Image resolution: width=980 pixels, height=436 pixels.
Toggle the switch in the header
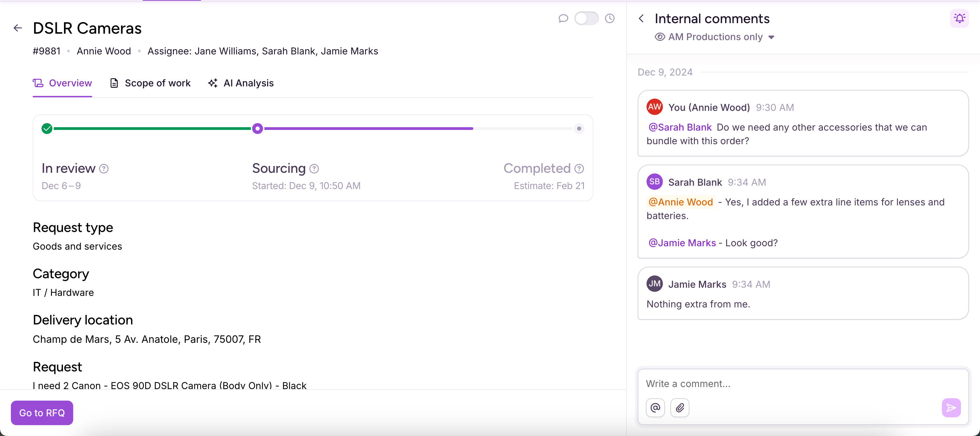[586, 18]
